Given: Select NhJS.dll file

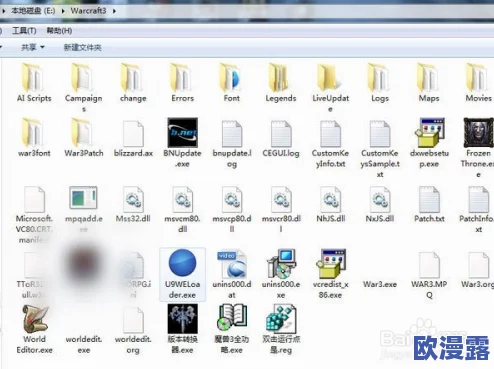Looking at the screenshot, I should [x=330, y=204].
